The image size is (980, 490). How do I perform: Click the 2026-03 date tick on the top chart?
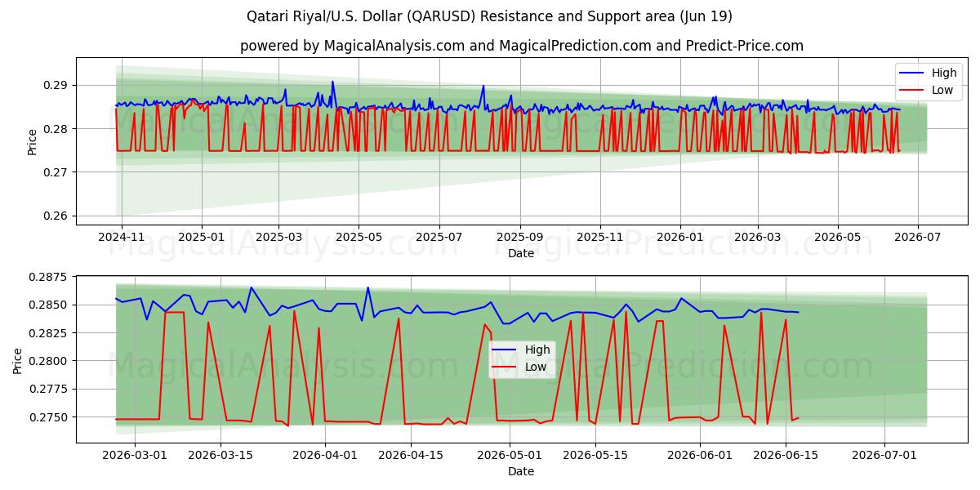(757, 236)
